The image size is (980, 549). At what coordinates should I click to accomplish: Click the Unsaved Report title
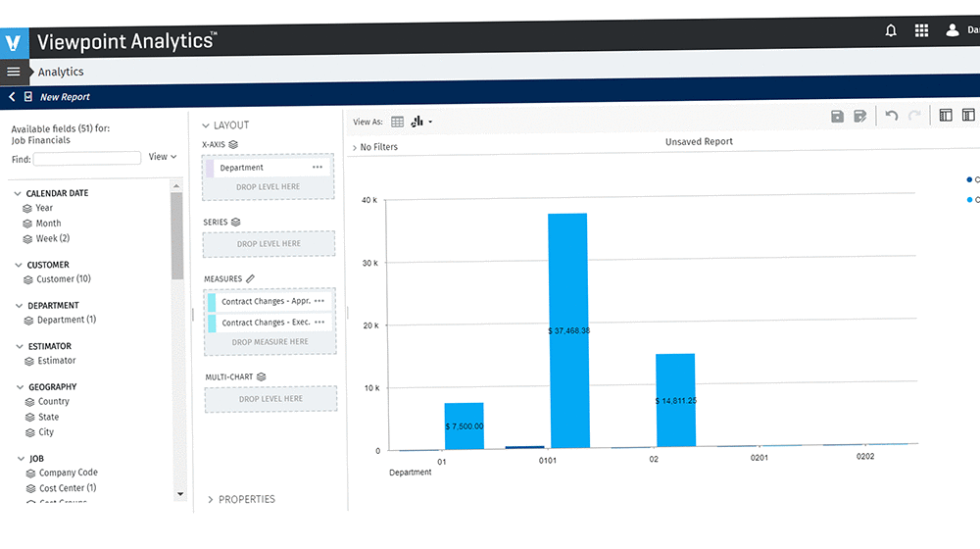[699, 142]
